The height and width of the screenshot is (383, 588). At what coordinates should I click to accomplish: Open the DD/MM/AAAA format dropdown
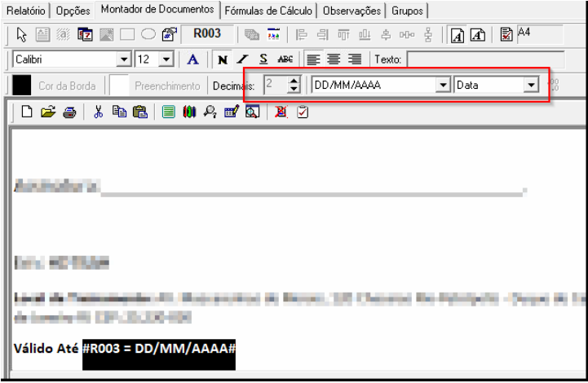(443, 85)
